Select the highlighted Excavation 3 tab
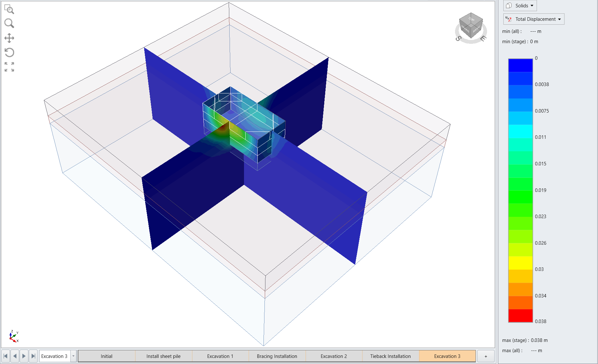The image size is (598, 364). 447,356
